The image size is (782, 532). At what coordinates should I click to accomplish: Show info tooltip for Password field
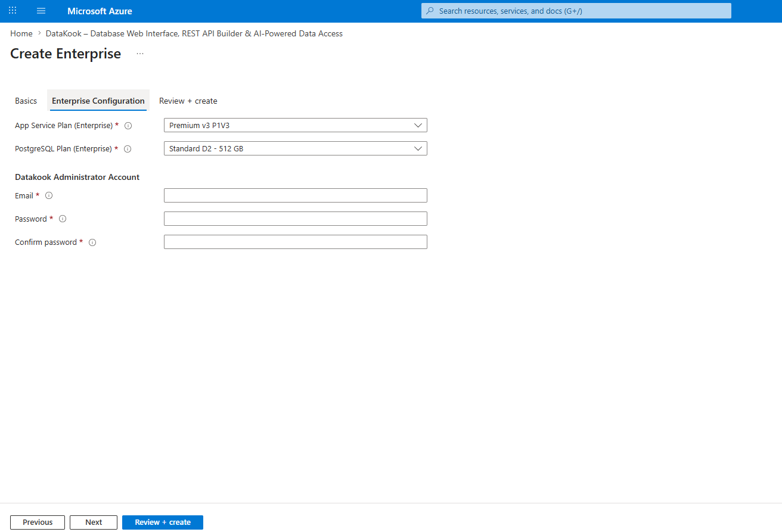[63, 219]
